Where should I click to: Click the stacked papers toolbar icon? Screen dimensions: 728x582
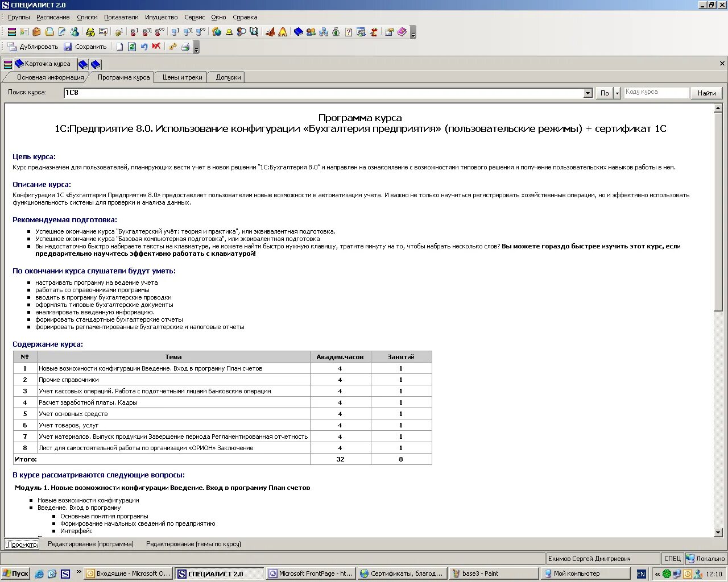click(x=49, y=32)
